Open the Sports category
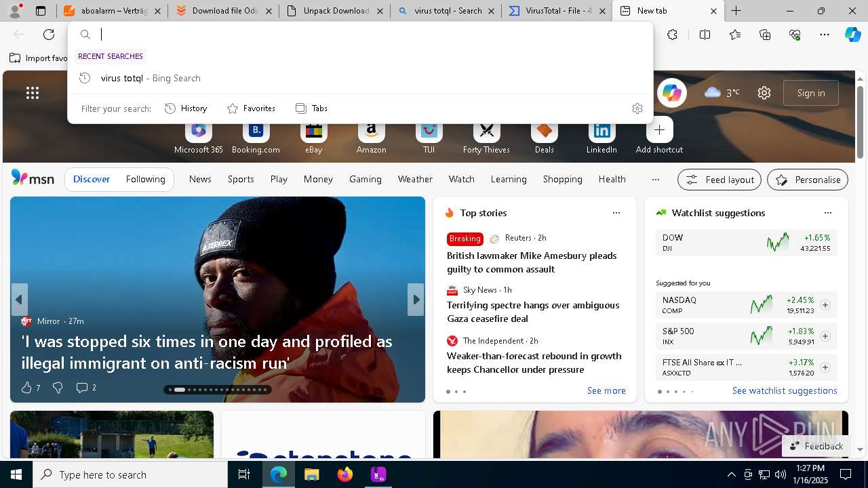868x488 pixels. click(x=241, y=179)
